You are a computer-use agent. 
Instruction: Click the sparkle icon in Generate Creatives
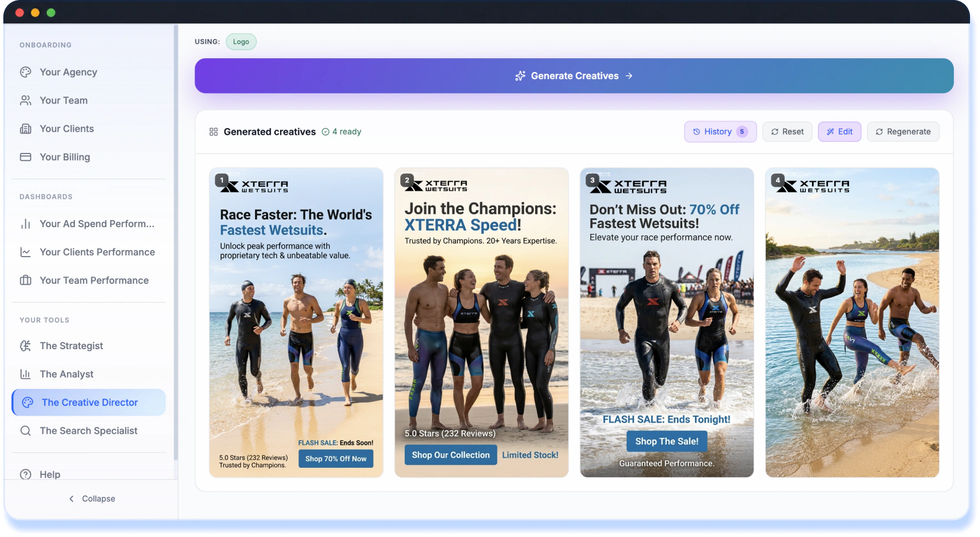(x=520, y=76)
